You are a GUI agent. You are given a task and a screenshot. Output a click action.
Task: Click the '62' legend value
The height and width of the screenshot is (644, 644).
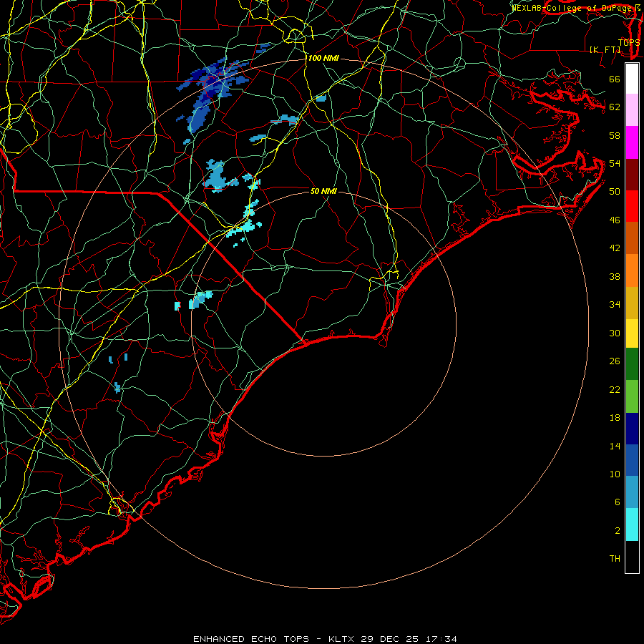tap(615, 107)
